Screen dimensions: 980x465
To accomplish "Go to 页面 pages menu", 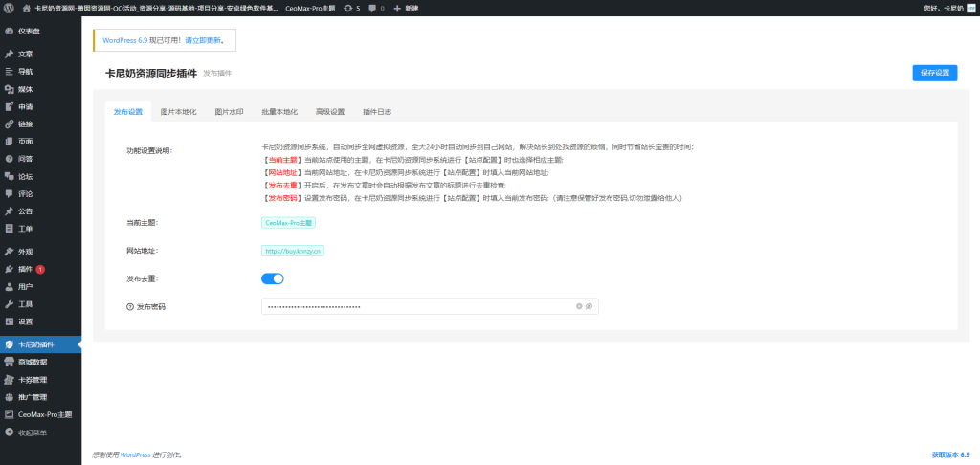I will click(x=40, y=142).
